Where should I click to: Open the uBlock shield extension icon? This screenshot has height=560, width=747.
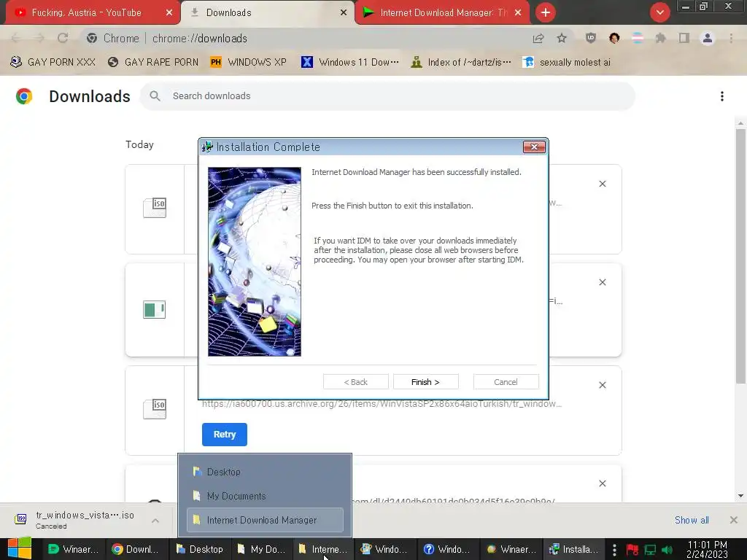pos(591,38)
